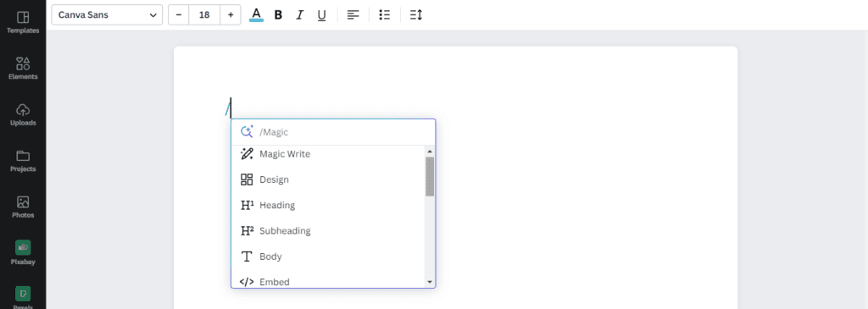Click the Embed code icon
Screen dimensions: 868x309
click(x=247, y=282)
